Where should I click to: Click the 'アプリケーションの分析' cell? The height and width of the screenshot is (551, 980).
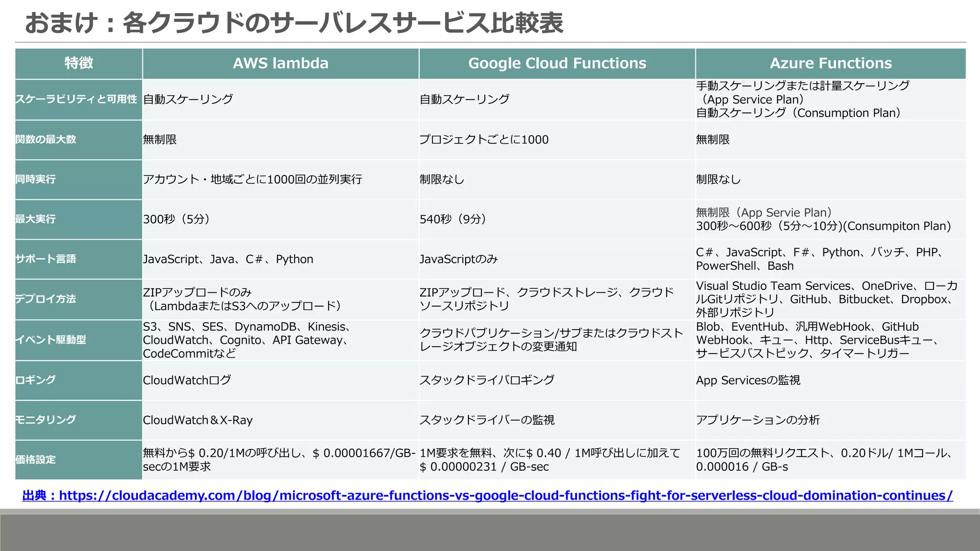[x=831, y=420]
